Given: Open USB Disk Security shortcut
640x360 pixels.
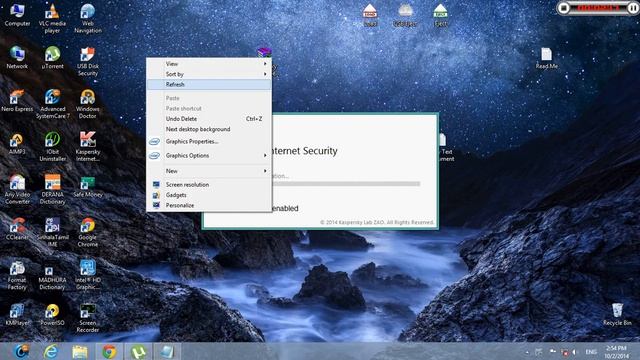Looking at the screenshot, I should tap(88, 61).
